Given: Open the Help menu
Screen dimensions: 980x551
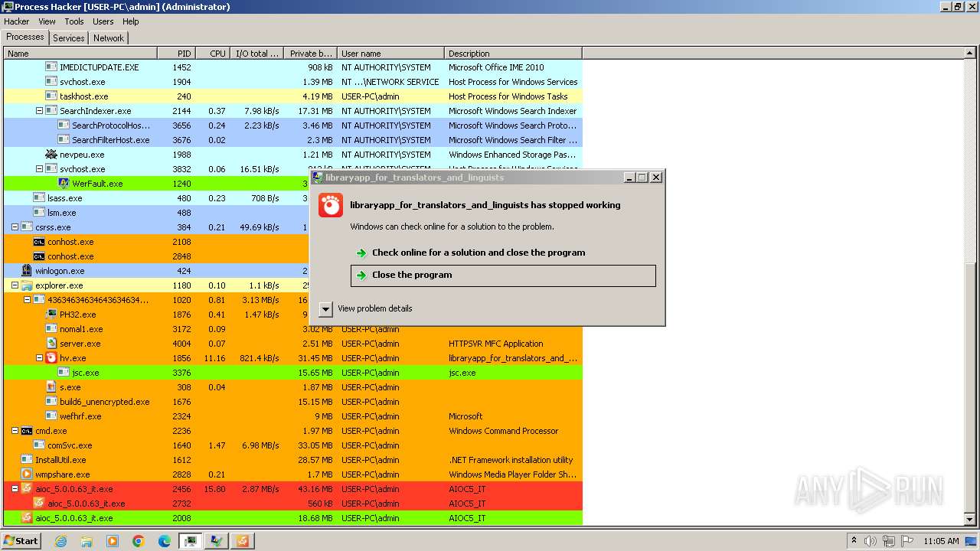Looking at the screenshot, I should pos(131,21).
